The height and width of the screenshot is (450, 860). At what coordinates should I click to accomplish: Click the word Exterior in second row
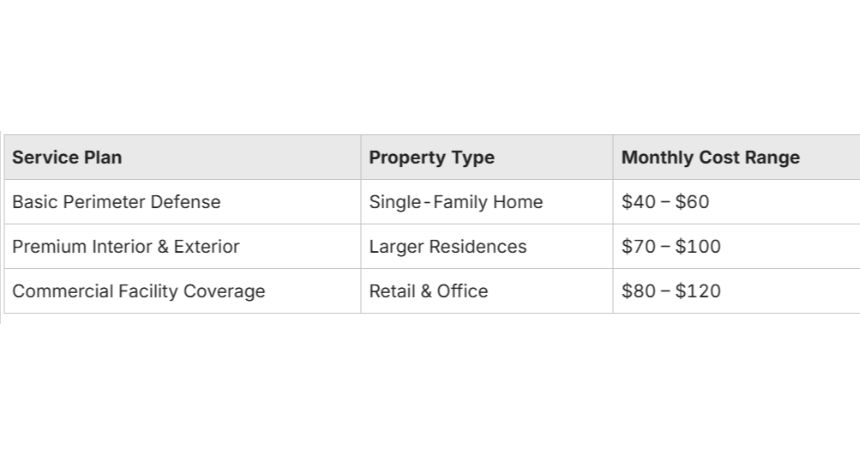207,246
